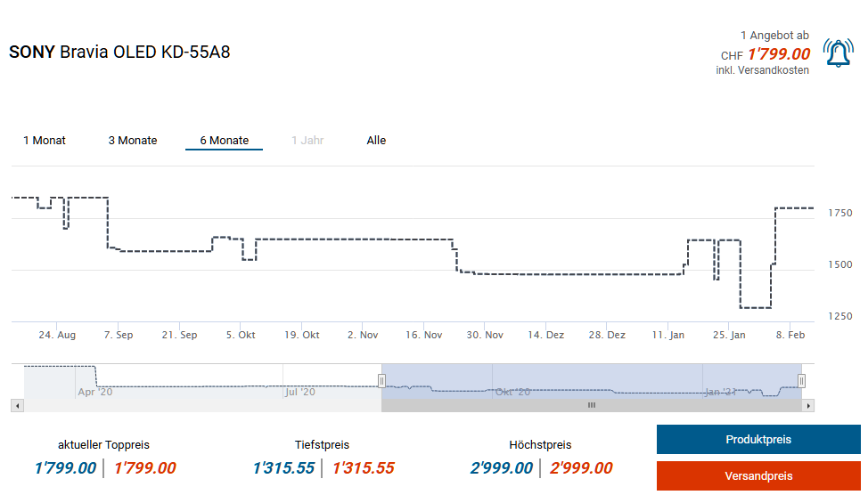Click the '28. Dez' x-axis label
This screenshot has width=868, height=495.
(607, 335)
